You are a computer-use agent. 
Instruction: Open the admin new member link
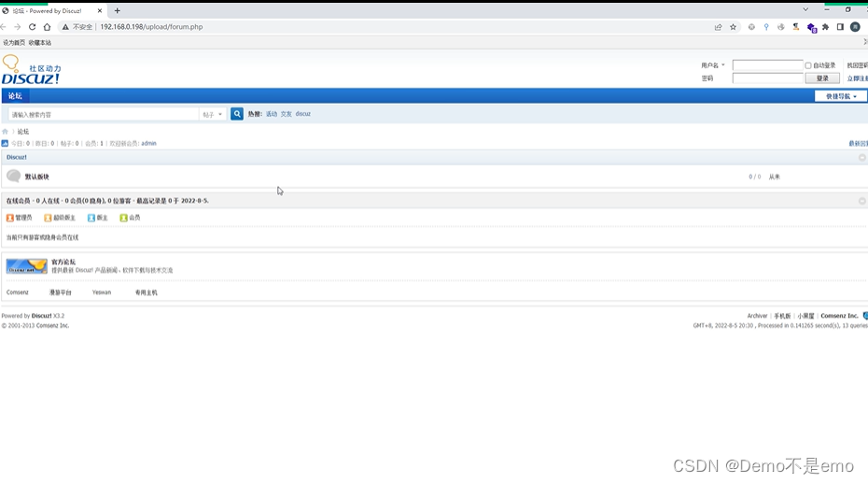point(148,143)
